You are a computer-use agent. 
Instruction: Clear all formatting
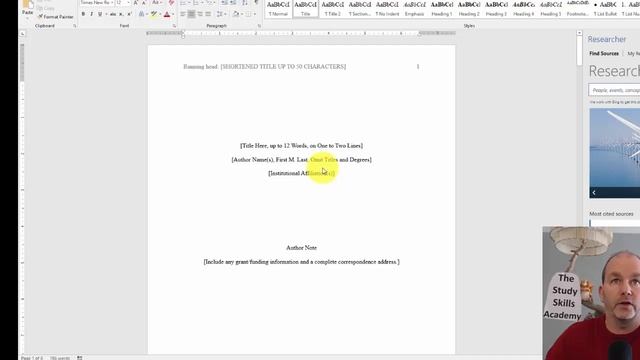pyautogui.click(x=171, y=3)
